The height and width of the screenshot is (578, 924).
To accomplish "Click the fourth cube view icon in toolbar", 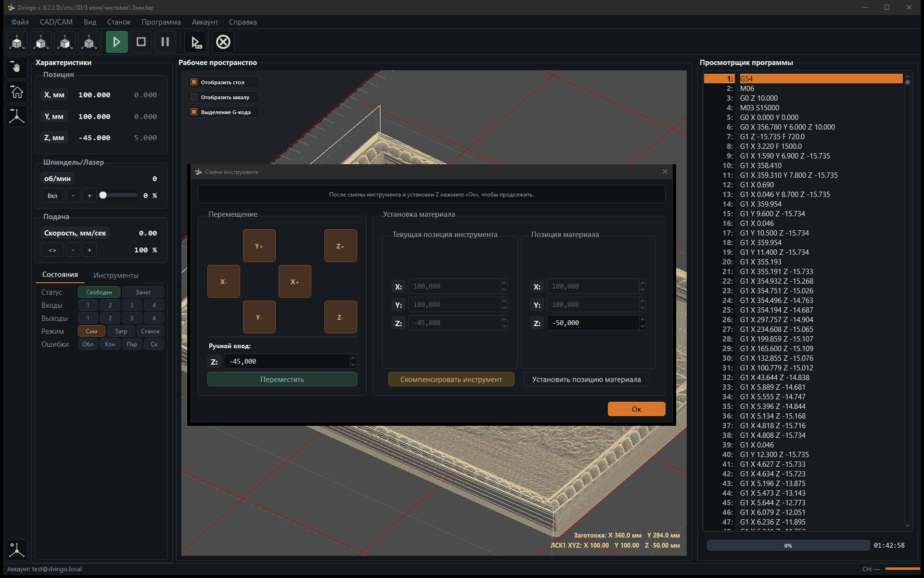I will (90, 42).
